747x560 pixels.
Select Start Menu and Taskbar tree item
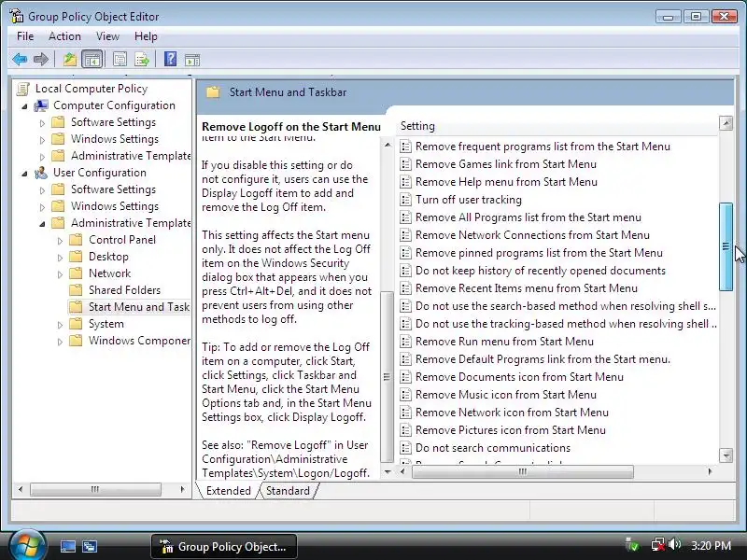click(138, 307)
